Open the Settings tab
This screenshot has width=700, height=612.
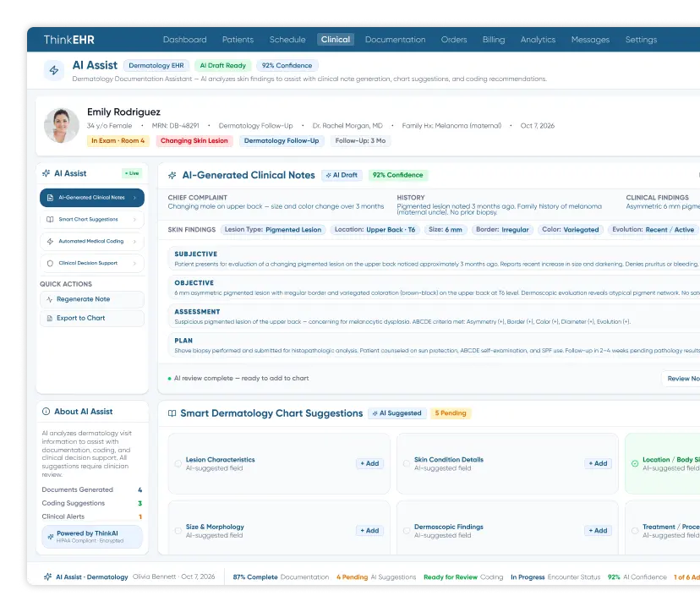click(x=641, y=39)
